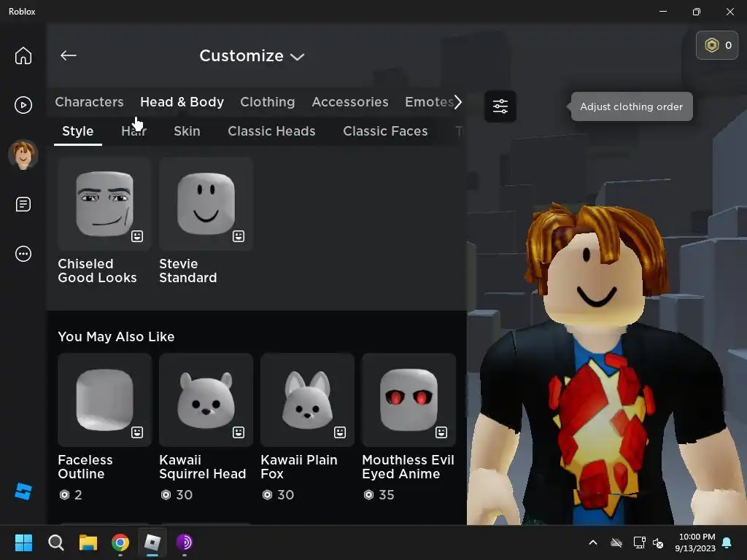
Task: Click the Stevie Standard name text
Action: (187, 271)
